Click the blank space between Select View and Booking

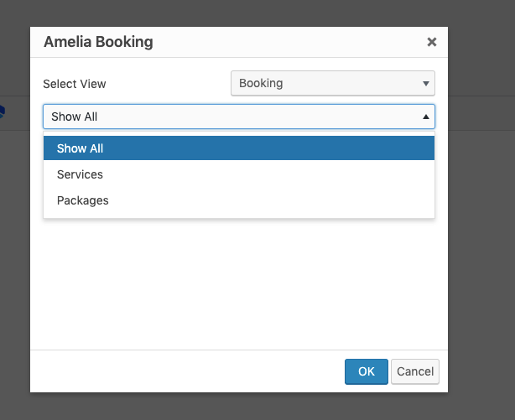[x=168, y=84]
